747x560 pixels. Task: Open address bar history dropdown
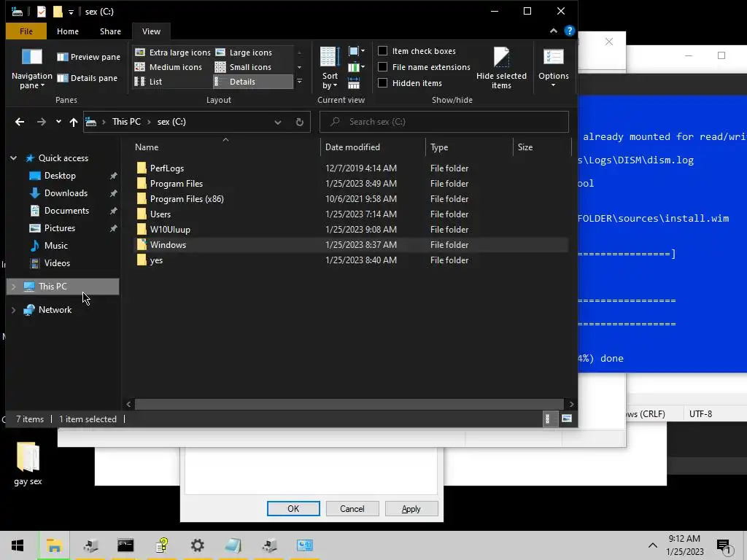(x=278, y=122)
